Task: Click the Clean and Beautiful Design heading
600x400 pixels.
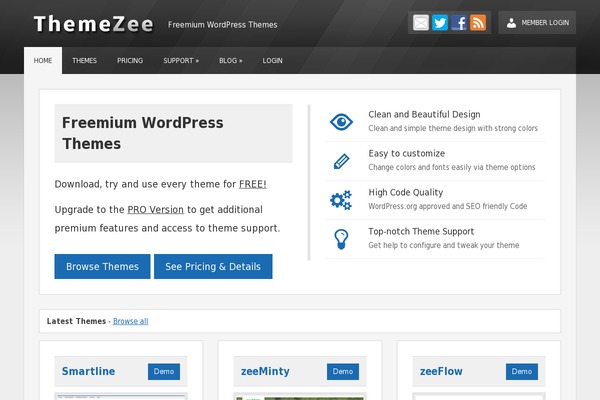Action: coord(424,114)
